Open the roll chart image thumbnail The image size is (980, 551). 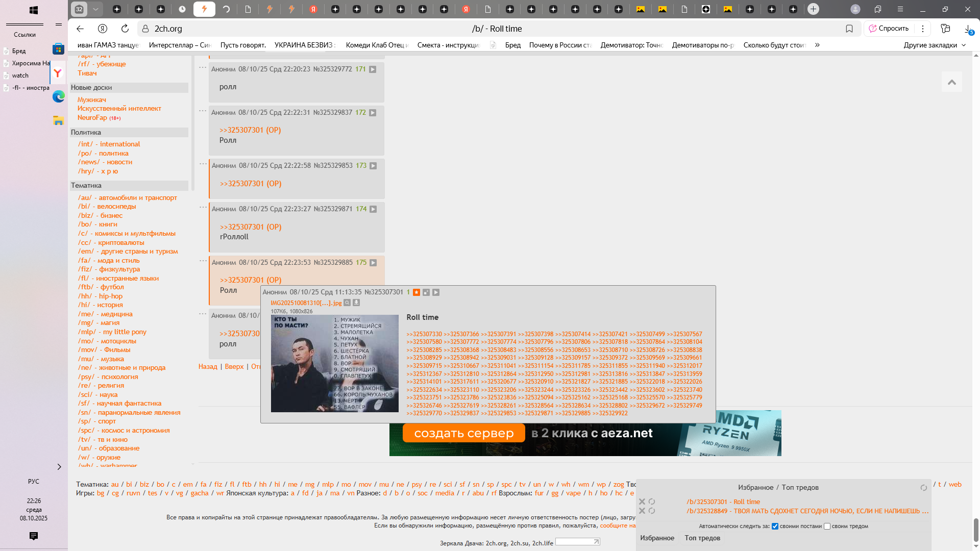click(334, 363)
